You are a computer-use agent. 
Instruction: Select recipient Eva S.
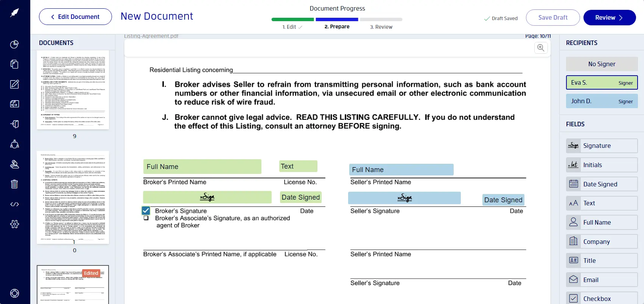(602, 82)
